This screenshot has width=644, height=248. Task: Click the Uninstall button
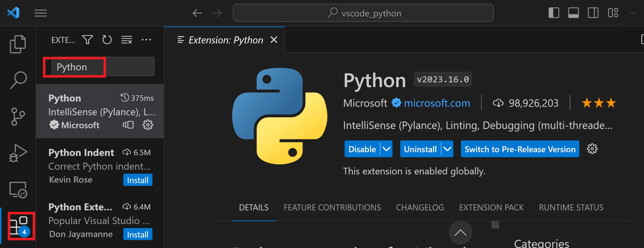pyautogui.click(x=421, y=149)
